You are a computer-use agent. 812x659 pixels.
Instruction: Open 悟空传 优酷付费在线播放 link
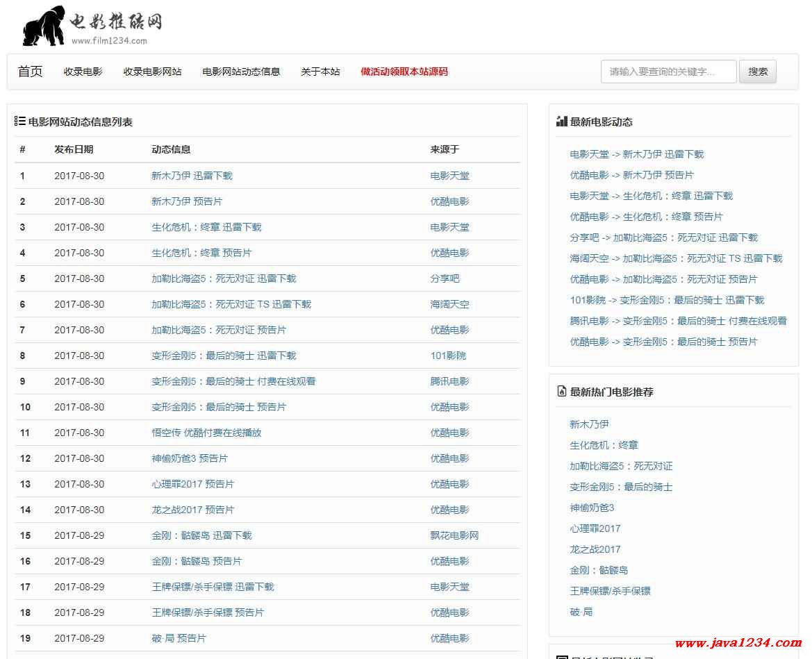click(x=206, y=433)
